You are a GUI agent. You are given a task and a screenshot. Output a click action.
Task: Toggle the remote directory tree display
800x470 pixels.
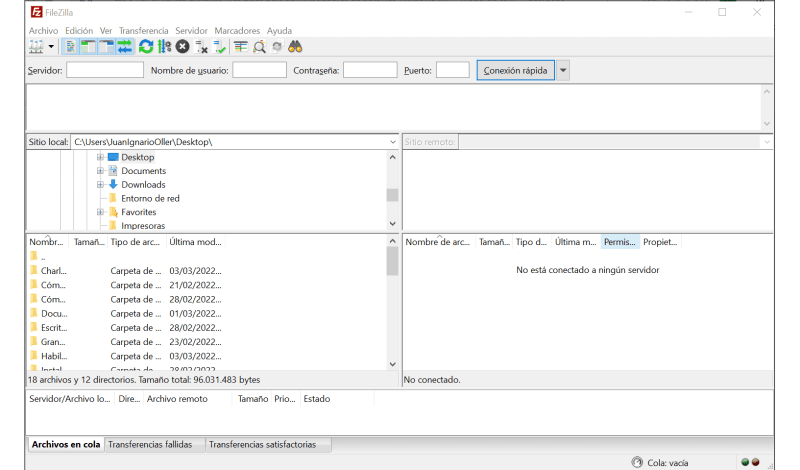click(x=106, y=47)
